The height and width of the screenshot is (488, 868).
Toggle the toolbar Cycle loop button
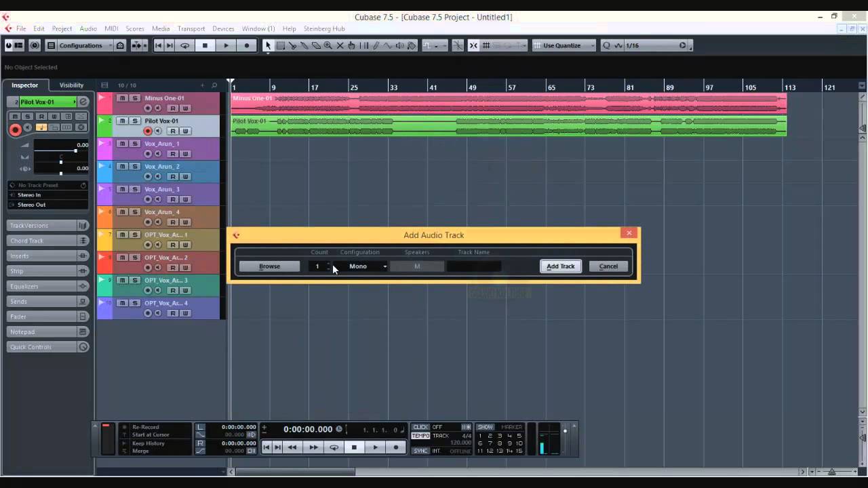(x=184, y=45)
